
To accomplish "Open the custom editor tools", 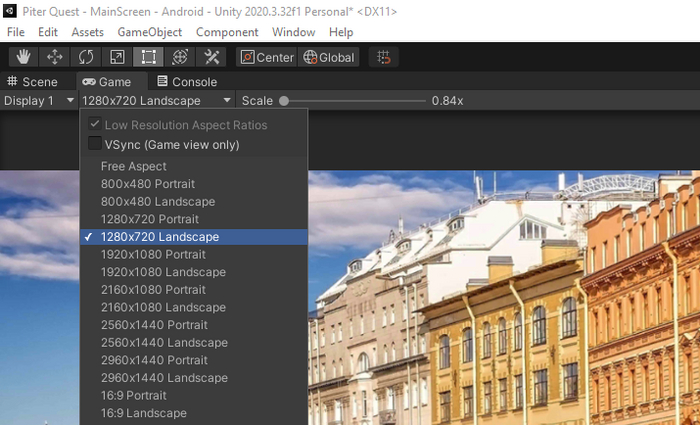I will tap(211, 57).
